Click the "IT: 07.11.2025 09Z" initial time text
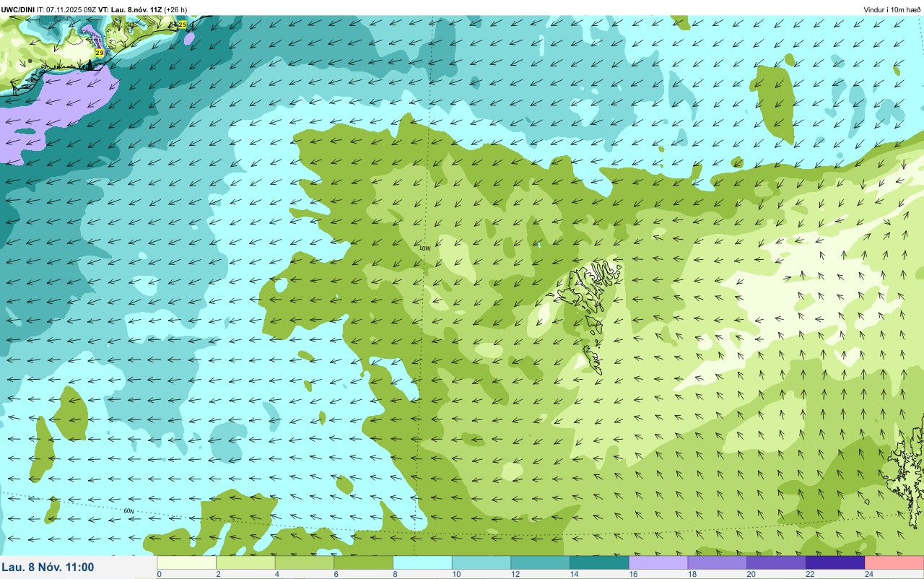This screenshot has height=579, width=924. pos(66,9)
